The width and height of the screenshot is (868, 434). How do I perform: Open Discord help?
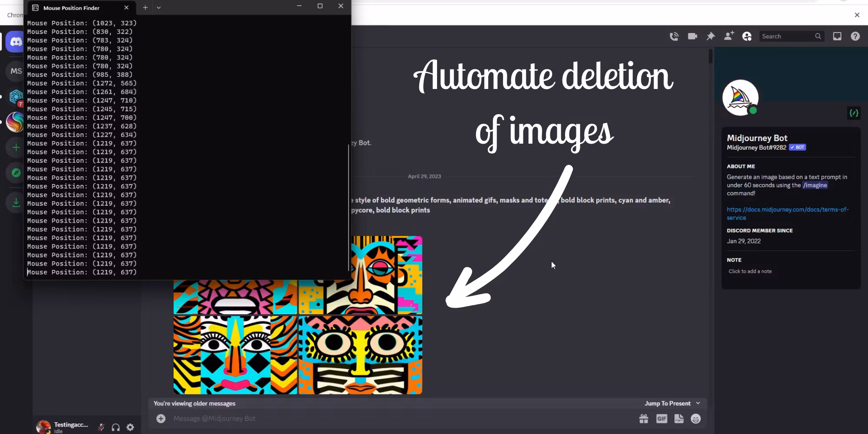click(x=855, y=36)
